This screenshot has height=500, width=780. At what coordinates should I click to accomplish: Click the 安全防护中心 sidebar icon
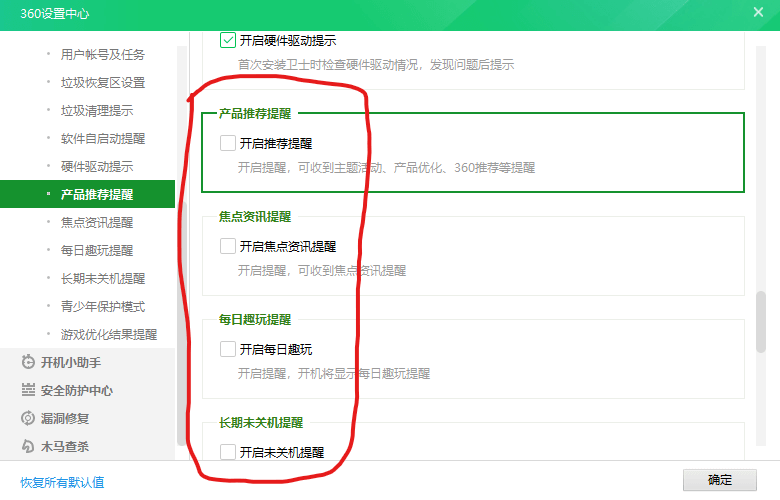tap(28, 390)
